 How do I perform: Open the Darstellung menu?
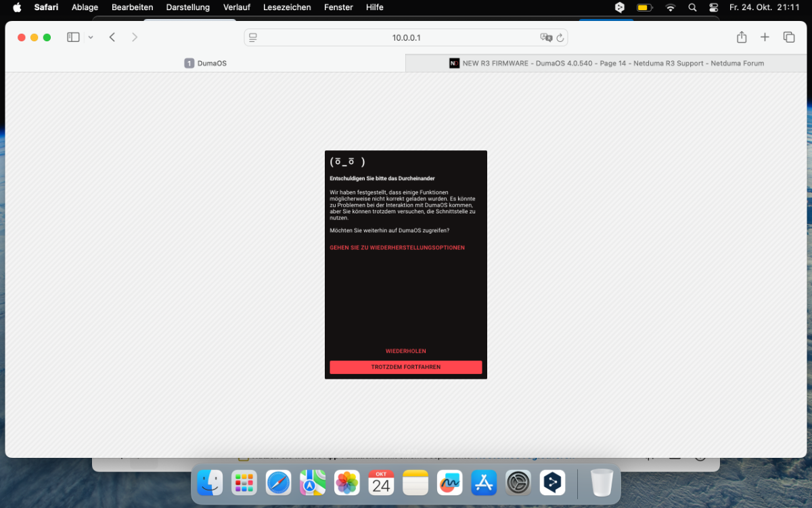click(x=187, y=7)
